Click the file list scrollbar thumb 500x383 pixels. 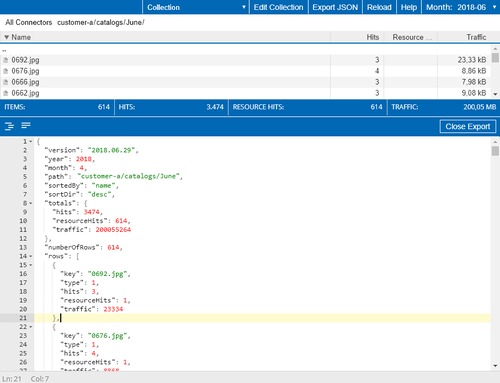point(495,58)
